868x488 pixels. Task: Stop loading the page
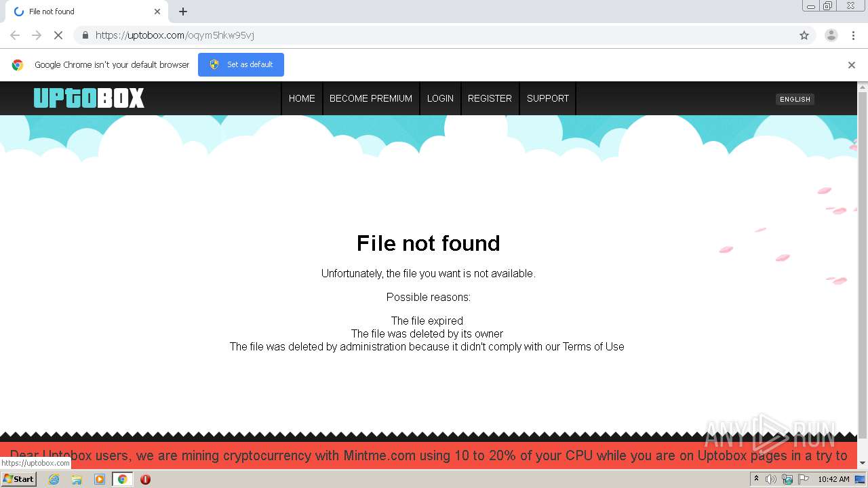[x=58, y=35]
